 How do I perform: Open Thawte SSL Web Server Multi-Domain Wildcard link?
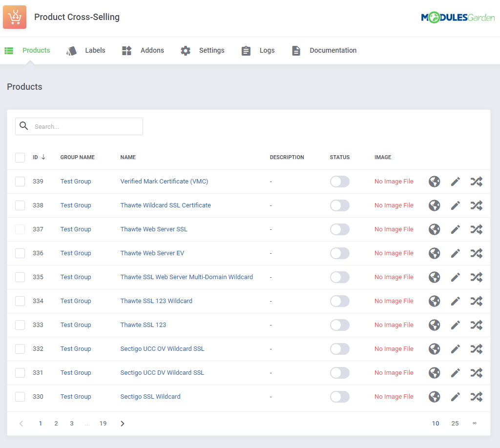coord(187,277)
